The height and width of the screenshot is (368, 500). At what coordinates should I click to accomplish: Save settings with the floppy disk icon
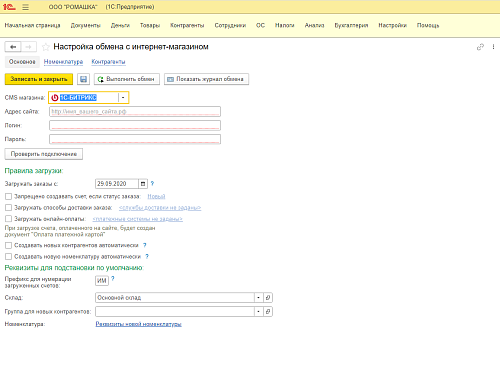[x=83, y=79]
